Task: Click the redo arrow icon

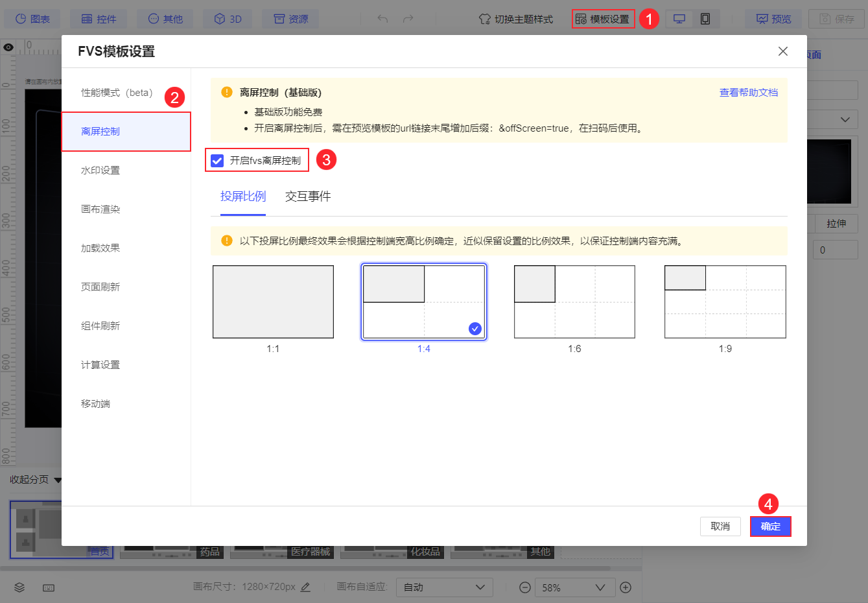Action: click(x=408, y=19)
